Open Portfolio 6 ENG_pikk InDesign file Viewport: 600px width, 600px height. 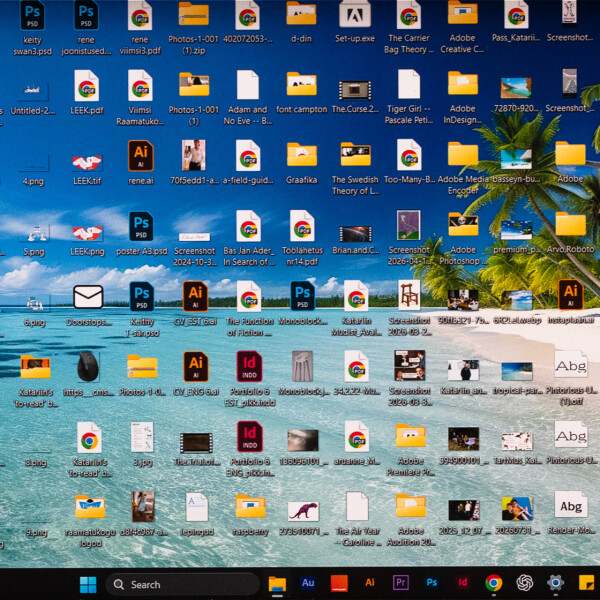(x=249, y=437)
